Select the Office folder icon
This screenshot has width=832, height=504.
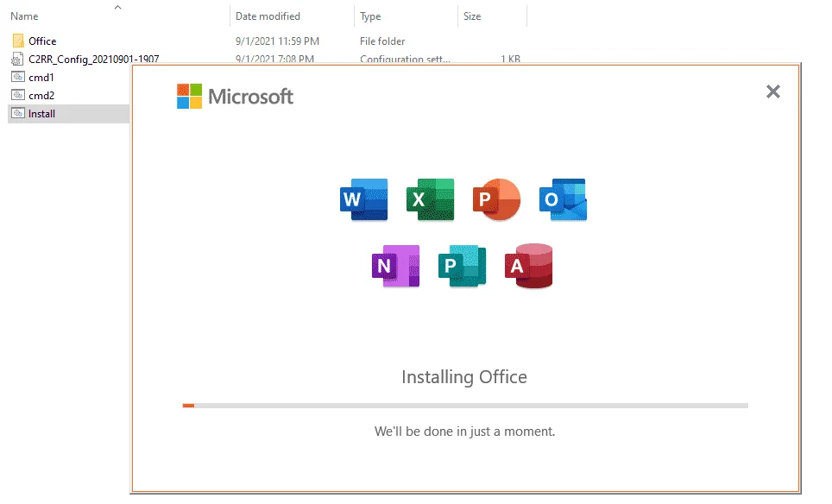click(x=18, y=41)
